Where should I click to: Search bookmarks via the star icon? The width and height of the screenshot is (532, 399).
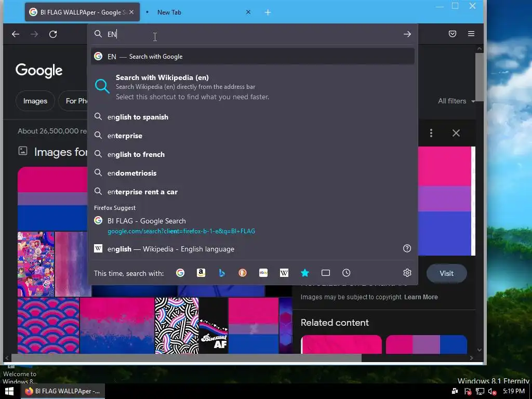coord(304,273)
